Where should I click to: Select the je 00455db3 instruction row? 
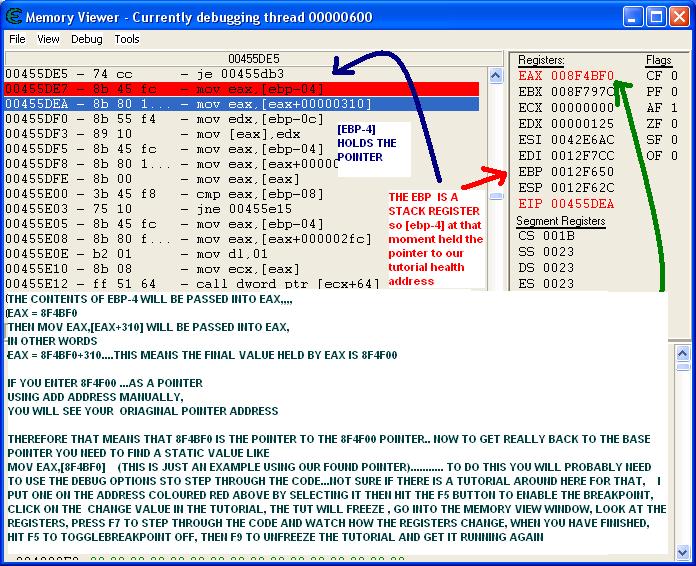click(242, 74)
